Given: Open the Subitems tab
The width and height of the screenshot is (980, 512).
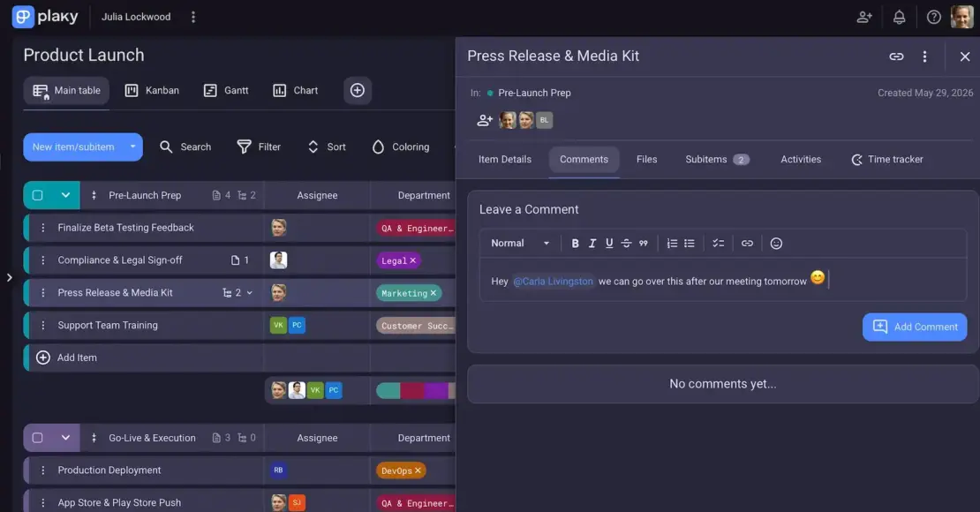Looking at the screenshot, I should [717, 160].
